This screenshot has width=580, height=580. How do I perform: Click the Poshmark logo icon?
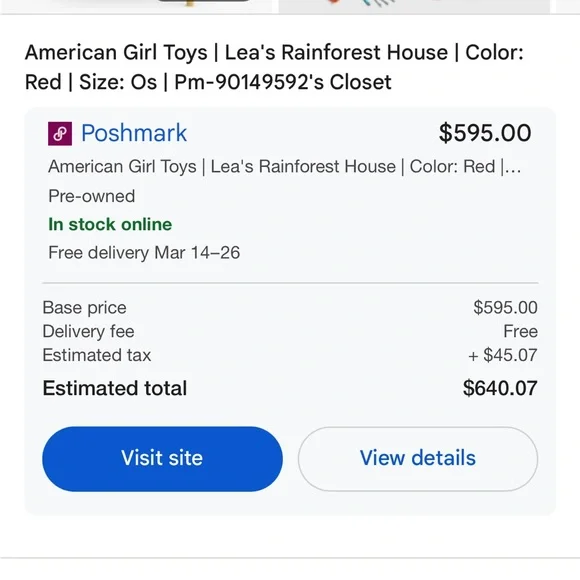pos(60,134)
